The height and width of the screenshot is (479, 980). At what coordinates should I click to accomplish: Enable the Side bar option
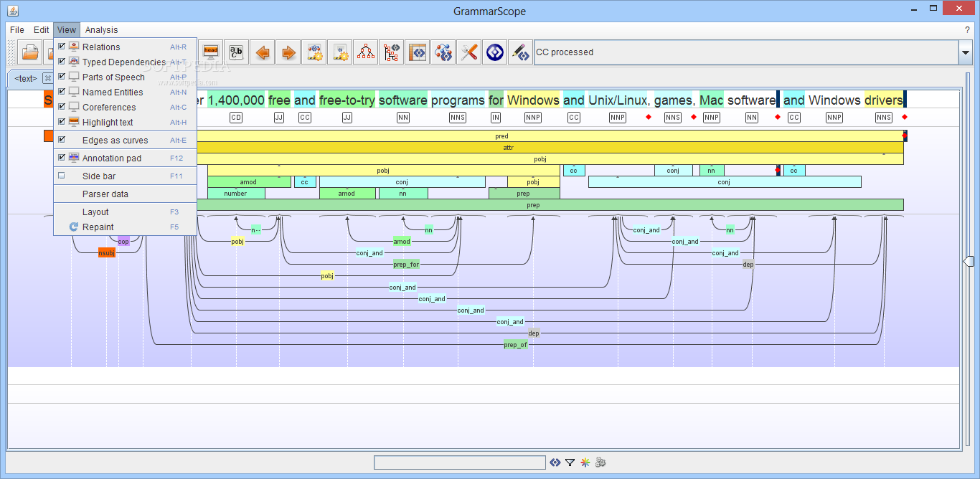pos(125,176)
